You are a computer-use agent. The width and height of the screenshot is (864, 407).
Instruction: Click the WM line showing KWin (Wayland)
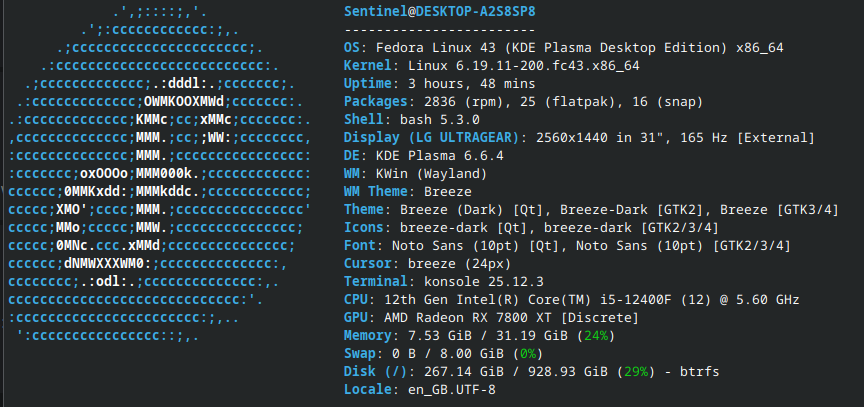[415, 174]
